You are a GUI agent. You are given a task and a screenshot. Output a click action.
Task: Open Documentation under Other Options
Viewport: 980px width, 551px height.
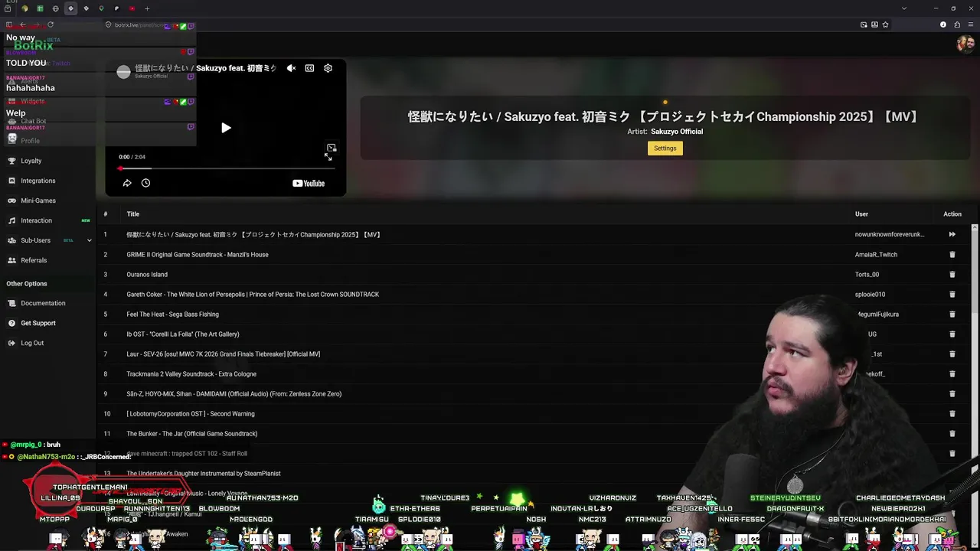[43, 303]
